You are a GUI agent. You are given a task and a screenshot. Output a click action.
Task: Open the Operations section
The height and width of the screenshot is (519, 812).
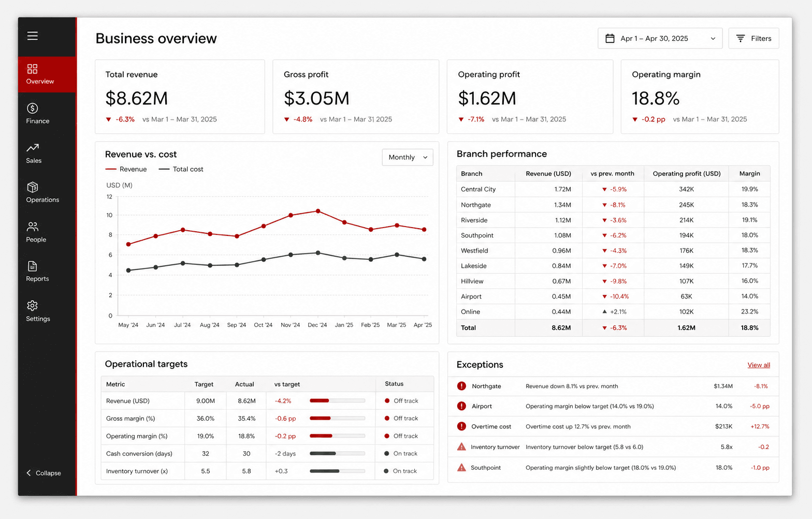click(42, 193)
